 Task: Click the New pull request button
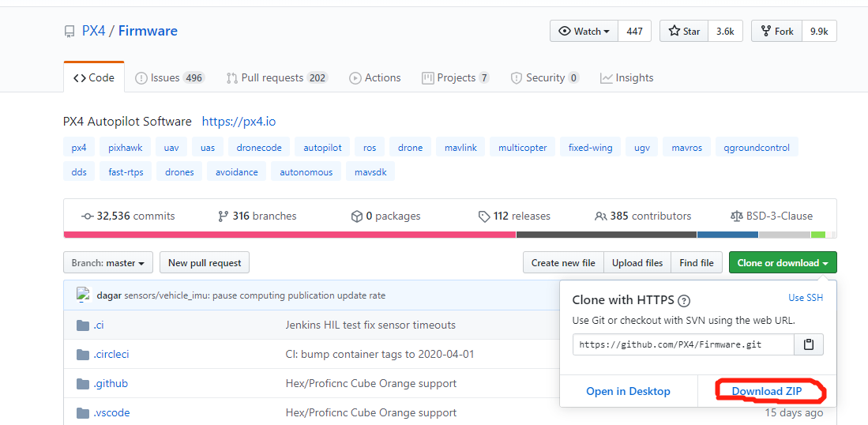205,263
